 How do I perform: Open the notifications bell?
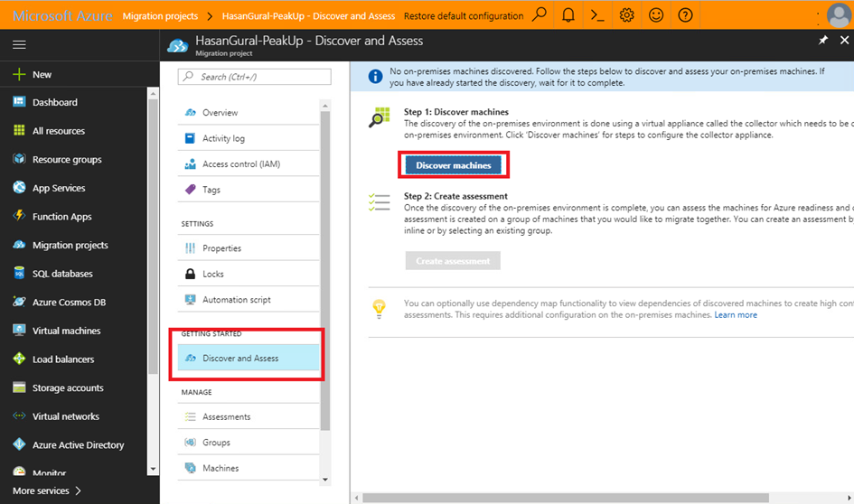tap(568, 14)
